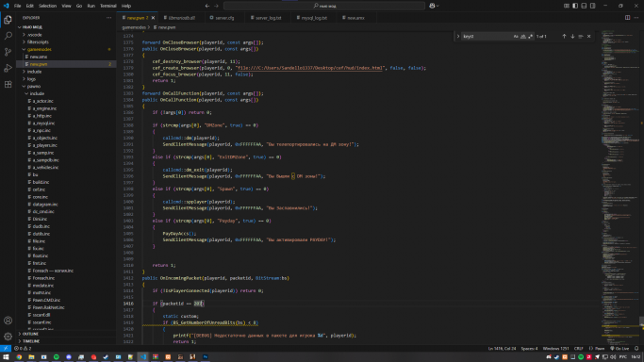
Task: Split the editor right
Action: pyautogui.click(x=628, y=18)
